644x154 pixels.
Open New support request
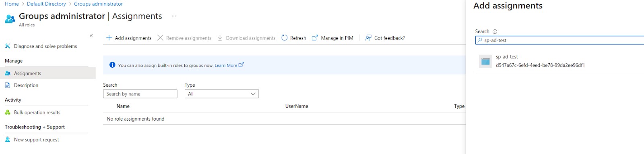coord(36,139)
